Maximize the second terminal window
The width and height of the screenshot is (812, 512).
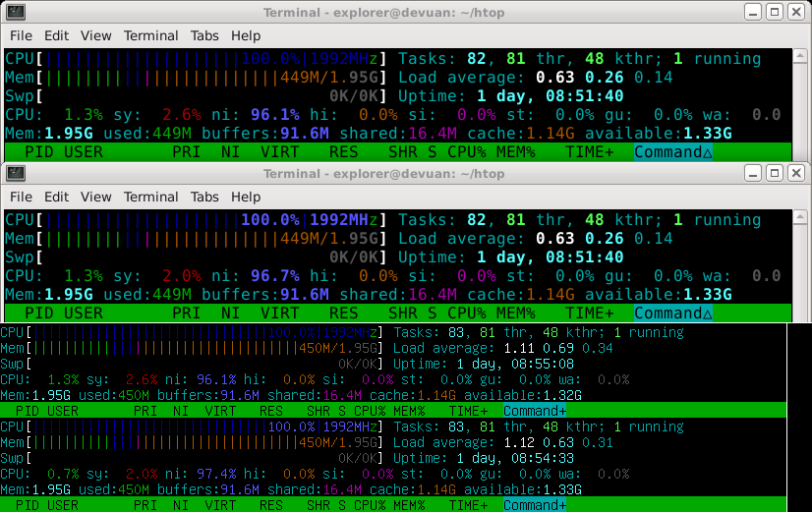[x=775, y=173]
